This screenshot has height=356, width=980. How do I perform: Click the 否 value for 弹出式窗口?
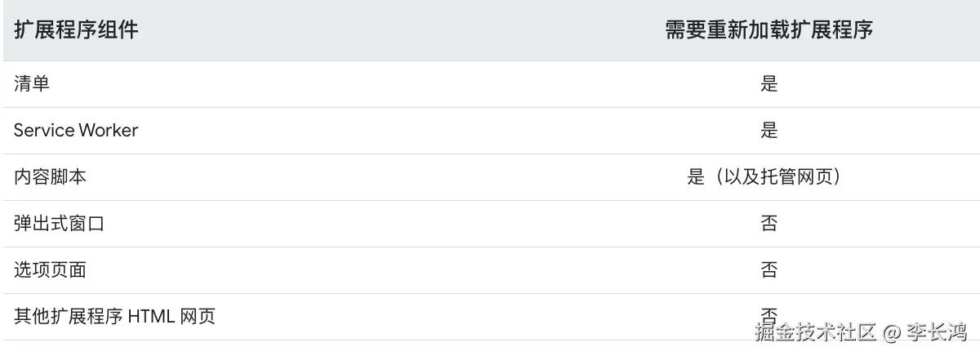768,223
